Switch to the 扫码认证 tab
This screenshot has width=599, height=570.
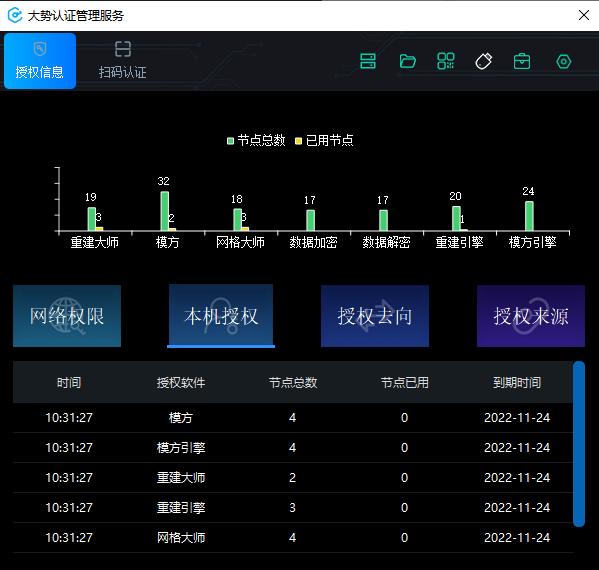click(x=123, y=61)
